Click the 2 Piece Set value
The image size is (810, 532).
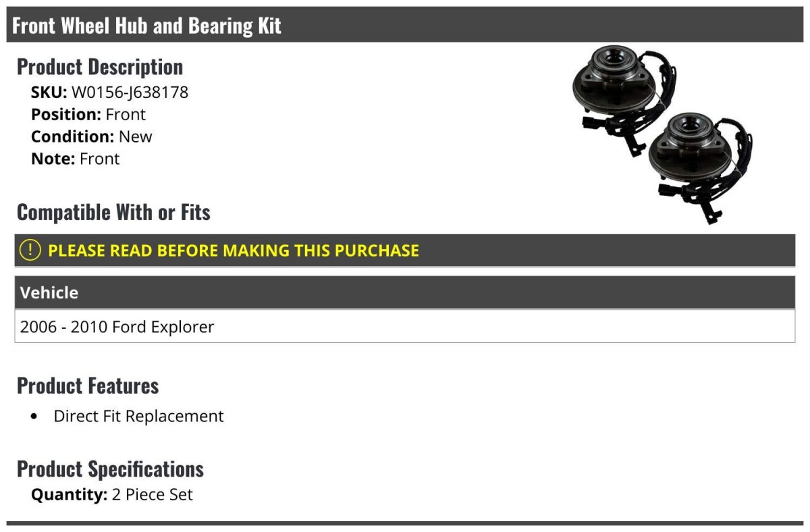click(x=152, y=495)
